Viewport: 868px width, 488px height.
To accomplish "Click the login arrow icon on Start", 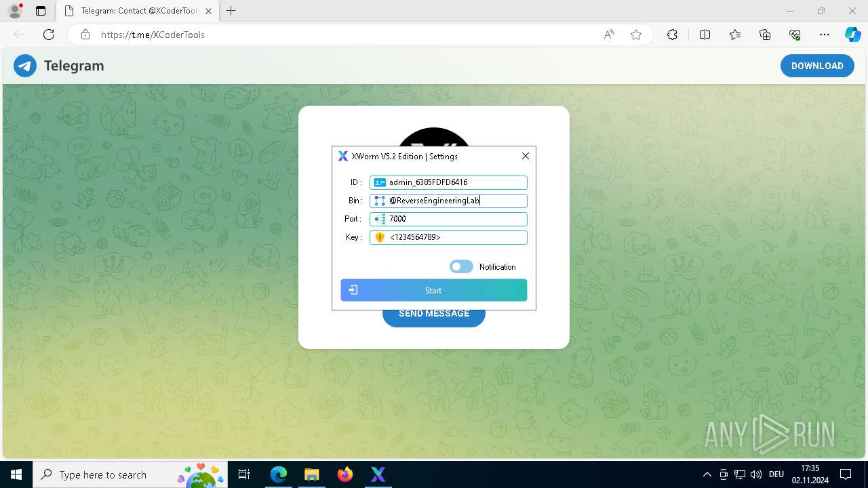I will [353, 290].
